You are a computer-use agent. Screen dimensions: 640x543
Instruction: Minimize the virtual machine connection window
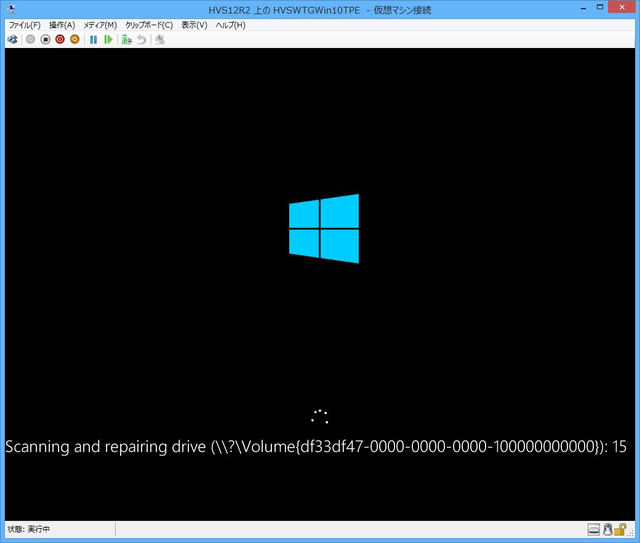click(583, 8)
